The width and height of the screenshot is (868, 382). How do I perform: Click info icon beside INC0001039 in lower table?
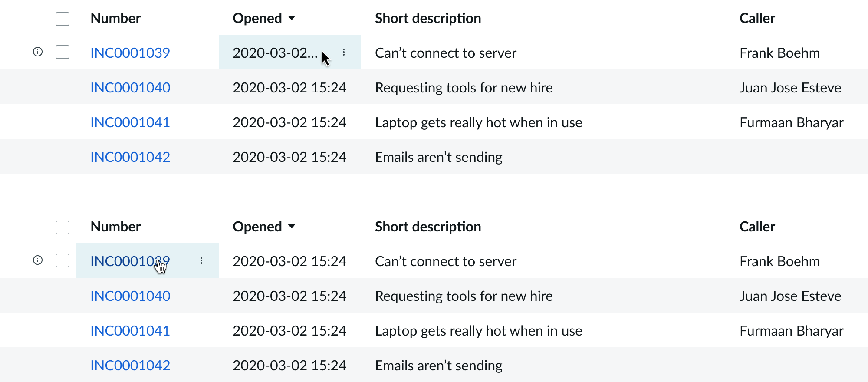point(38,260)
